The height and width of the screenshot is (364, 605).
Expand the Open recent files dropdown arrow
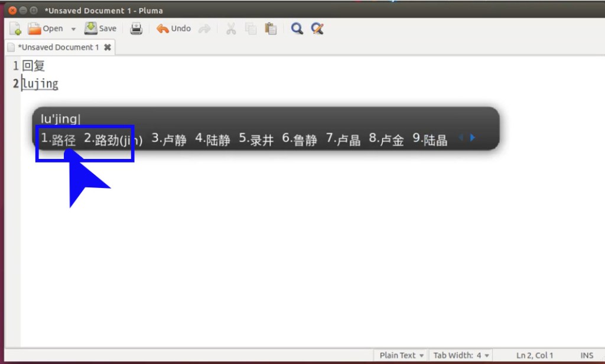coord(74,29)
